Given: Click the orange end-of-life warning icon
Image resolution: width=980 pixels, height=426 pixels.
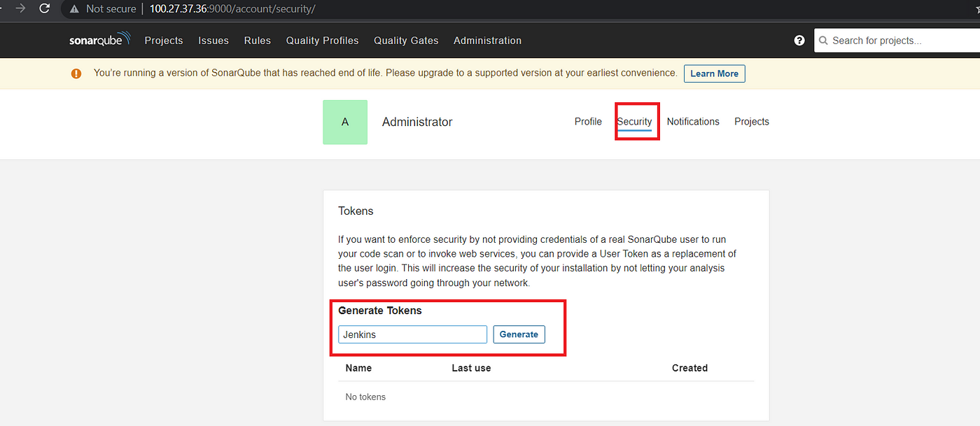Looking at the screenshot, I should point(76,73).
